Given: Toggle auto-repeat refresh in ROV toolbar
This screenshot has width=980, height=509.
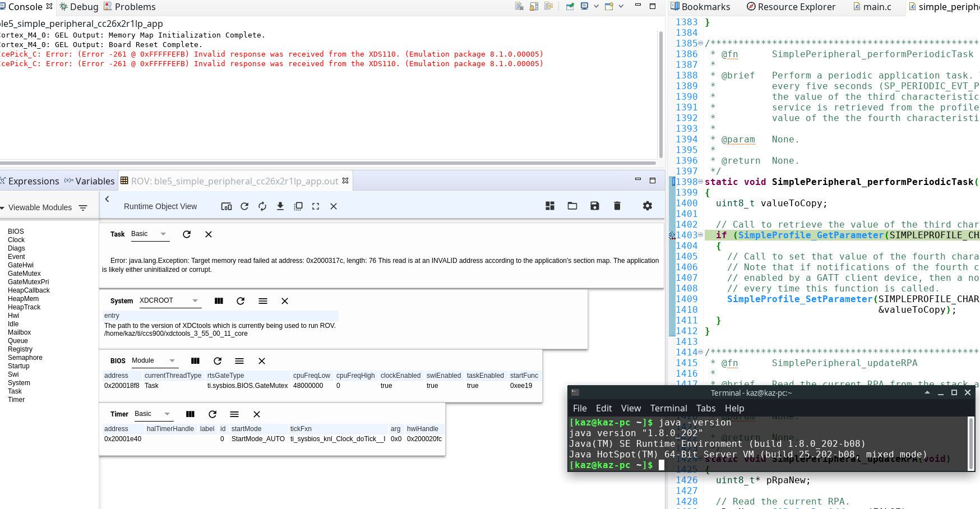Looking at the screenshot, I should (x=262, y=206).
